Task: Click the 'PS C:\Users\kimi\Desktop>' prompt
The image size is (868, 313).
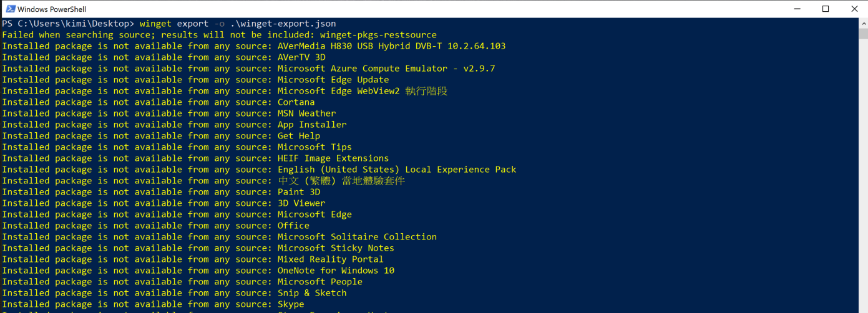Action: pyautogui.click(x=68, y=24)
